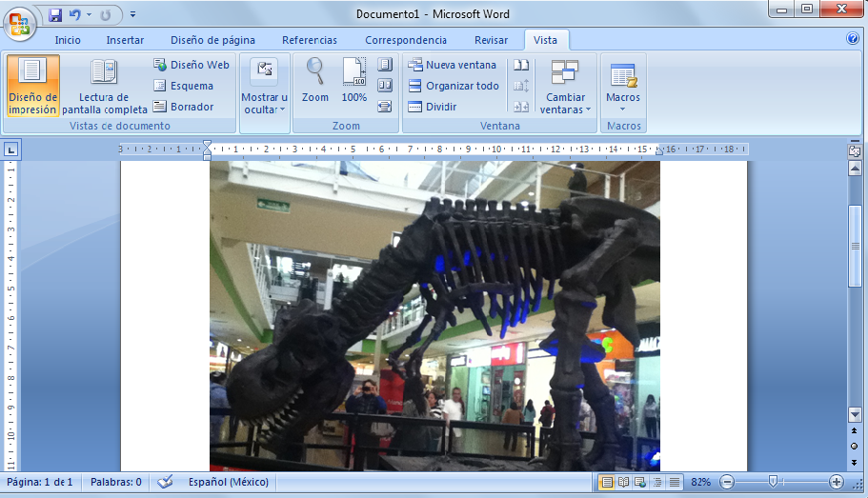Click Organizar todo button
Viewport: 868px width, 498px height.
(x=454, y=86)
